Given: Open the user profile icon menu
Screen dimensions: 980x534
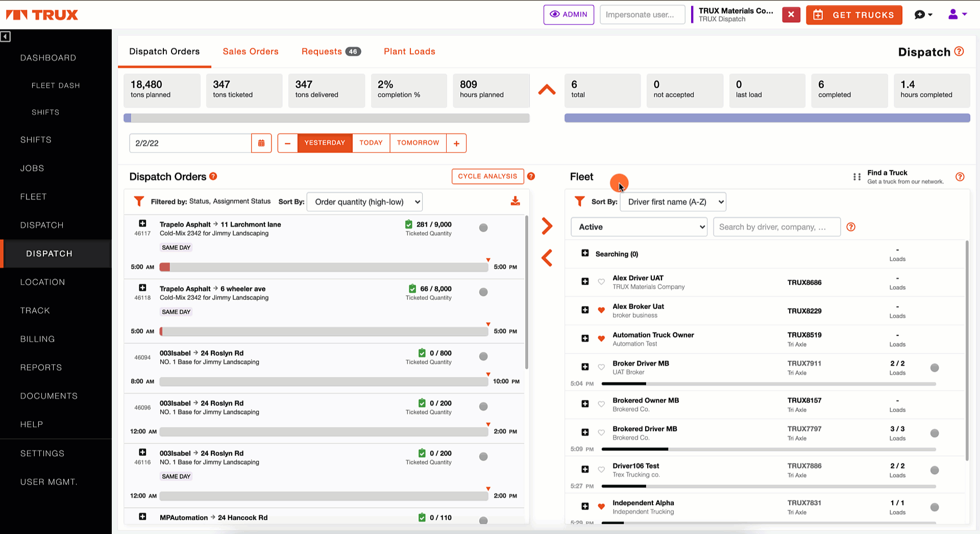Looking at the screenshot, I should coord(957,14).
